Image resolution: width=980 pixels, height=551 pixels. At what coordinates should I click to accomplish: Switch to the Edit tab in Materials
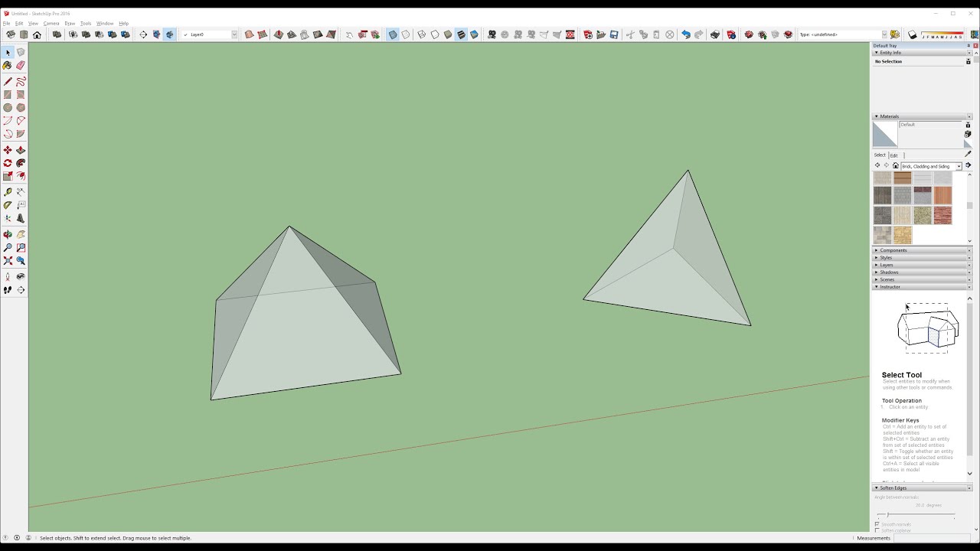pos(893,155)
